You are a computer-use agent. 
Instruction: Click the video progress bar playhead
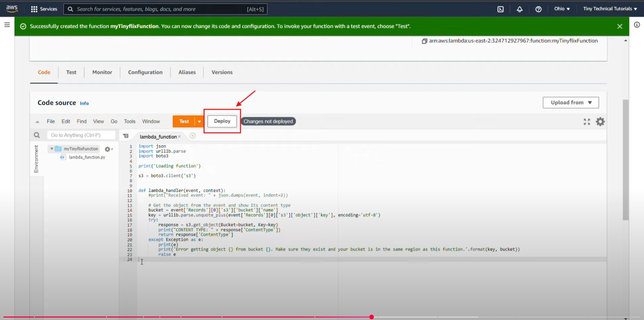pos(371,317)
